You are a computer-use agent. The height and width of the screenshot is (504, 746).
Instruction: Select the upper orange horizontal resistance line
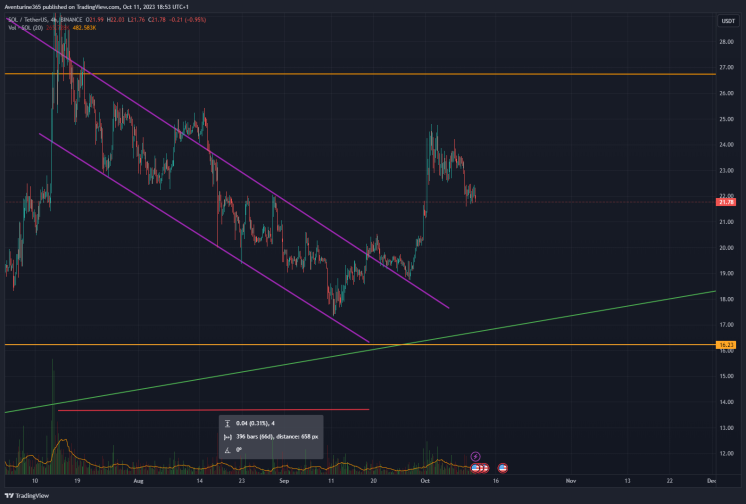point(360,74)
